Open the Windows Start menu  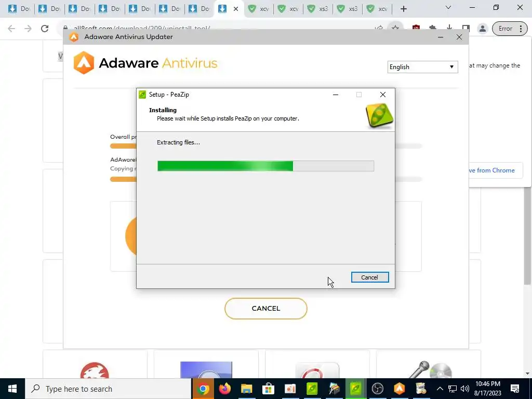12,389
